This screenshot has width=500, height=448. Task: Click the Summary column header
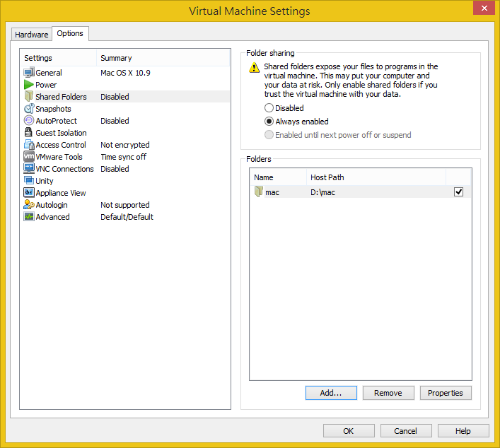coord(163,58)
